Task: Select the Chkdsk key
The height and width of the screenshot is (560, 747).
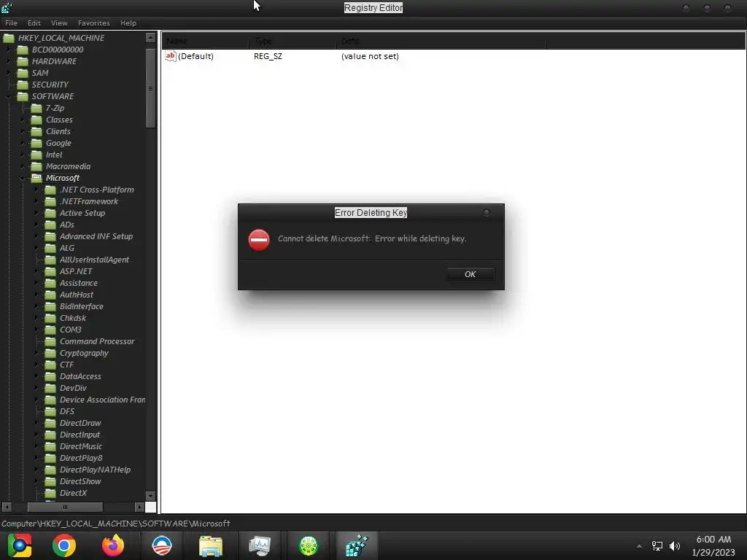Action: tap(73, 318)
